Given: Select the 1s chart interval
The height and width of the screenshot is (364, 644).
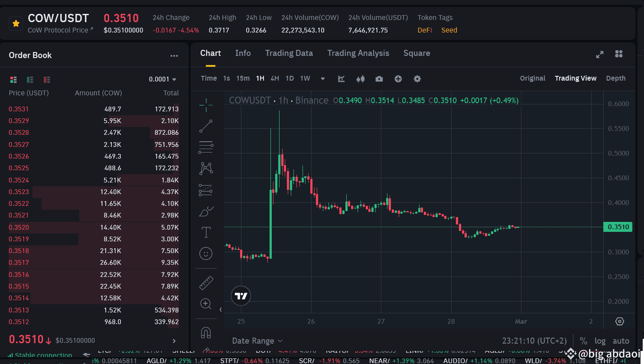Looking at the screenshot, I should click(x=227, y=78).
